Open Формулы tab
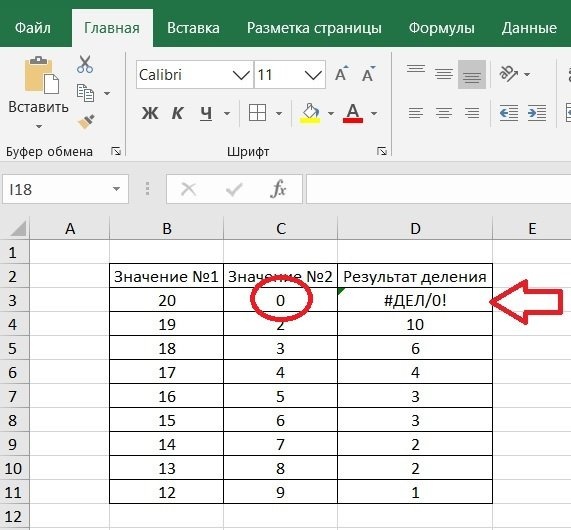571x530 pixels. (441, 28)
